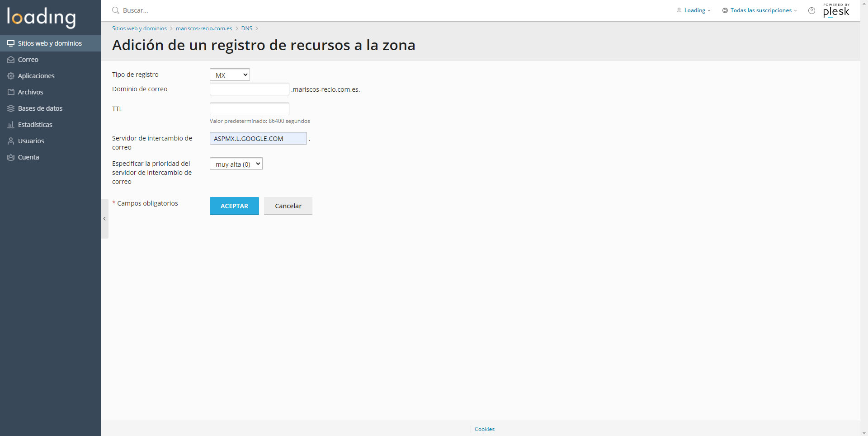The image size is (868, 436).
Task: Open the priority dropdown showing muy alta (0)
Action: click(236, 164)
